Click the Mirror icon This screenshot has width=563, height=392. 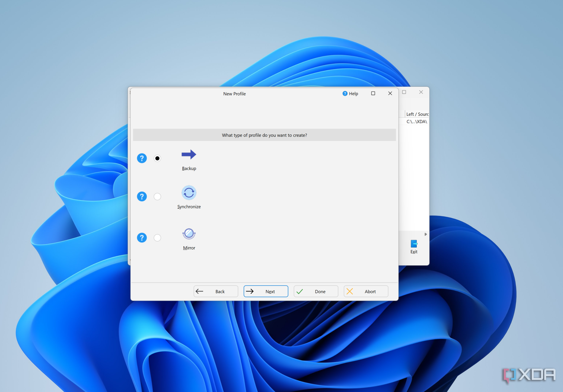point(189,234)
